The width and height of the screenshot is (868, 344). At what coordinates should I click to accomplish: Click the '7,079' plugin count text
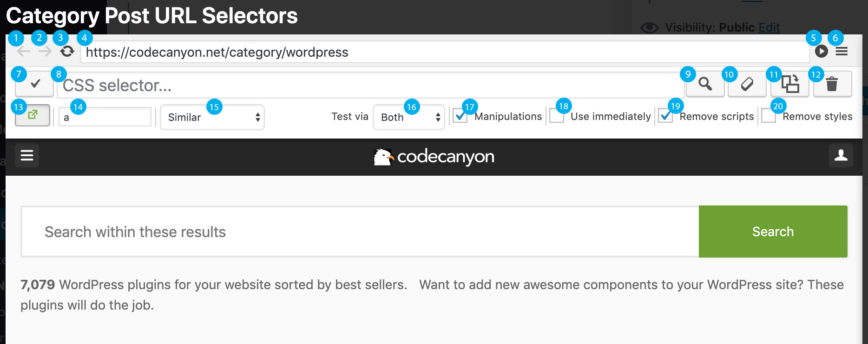pyautogui.click(x=38, y=284)
